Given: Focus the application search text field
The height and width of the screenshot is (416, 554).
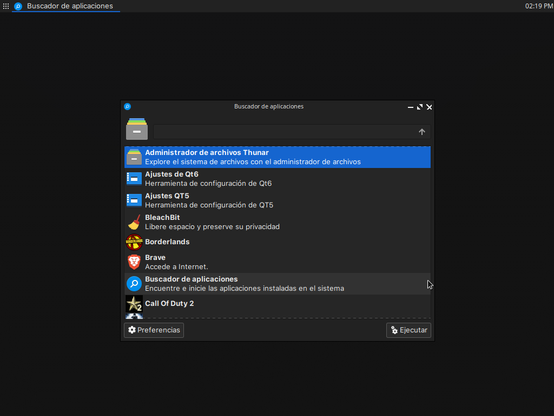Looking at the screenshot, I should [284, 132].
